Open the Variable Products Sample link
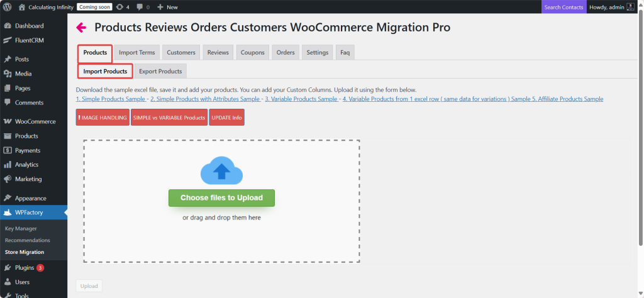 (x=301, y=99)
